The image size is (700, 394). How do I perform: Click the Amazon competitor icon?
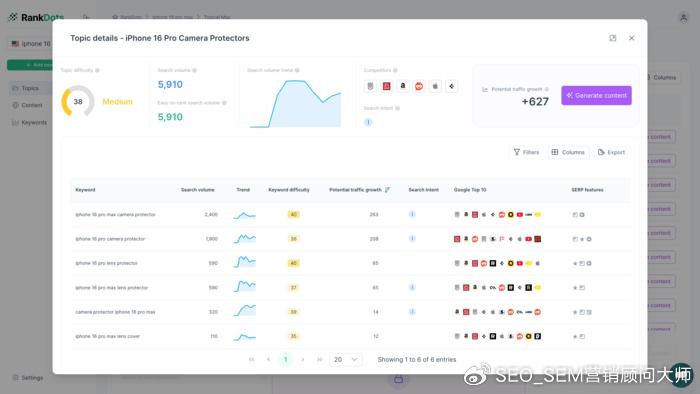click(403, 86)
